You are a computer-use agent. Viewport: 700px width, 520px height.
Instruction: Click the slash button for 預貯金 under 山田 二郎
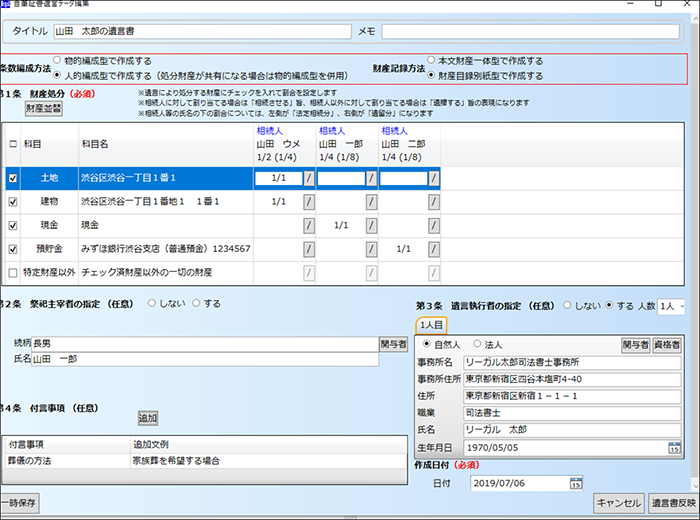click(x=434, y=248)
